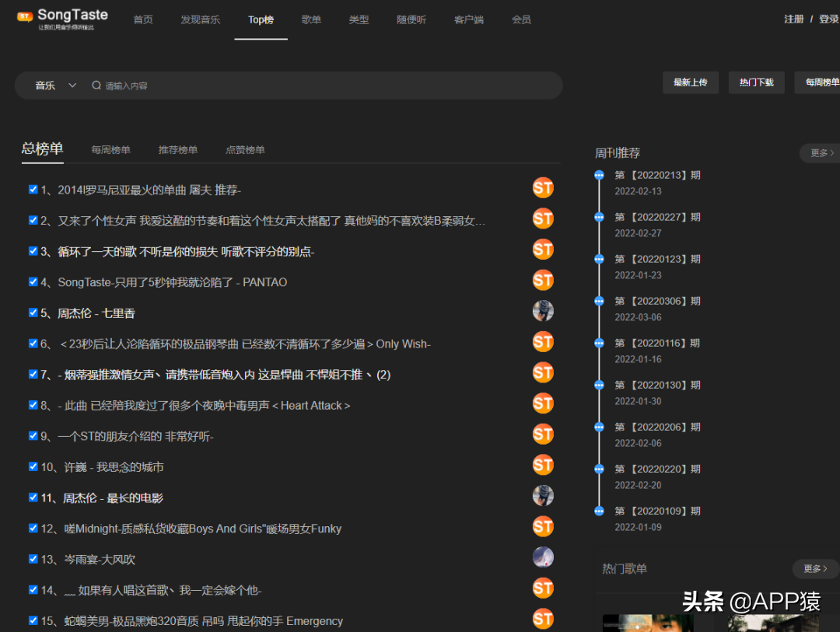
Task: Uncheck the checkbox for song 2
Action: click(x=33, y=220)
